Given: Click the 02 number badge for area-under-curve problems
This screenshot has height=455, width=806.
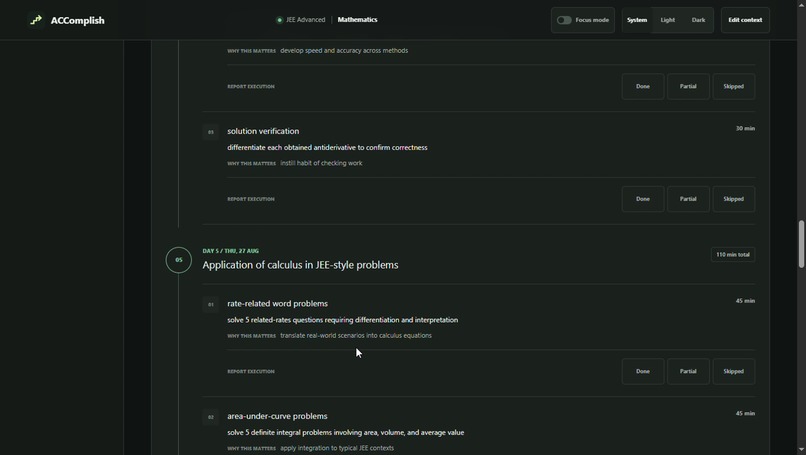Looking at the screenshot, I should (x=210, y=417).
